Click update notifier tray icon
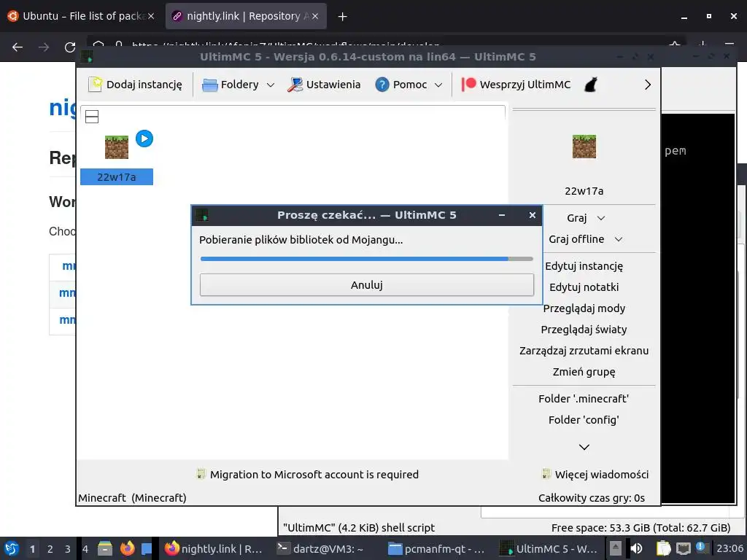This screenshot has width=747, height=560. pyautogui.click(x=701, y=547)
